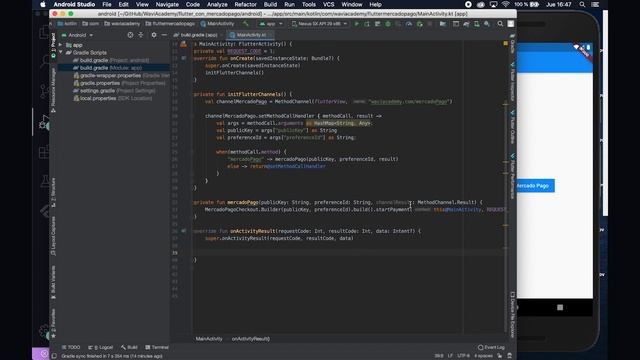Select local.properties file in tree
Screen dimensions: 640x360
click(x=112, y=98)
